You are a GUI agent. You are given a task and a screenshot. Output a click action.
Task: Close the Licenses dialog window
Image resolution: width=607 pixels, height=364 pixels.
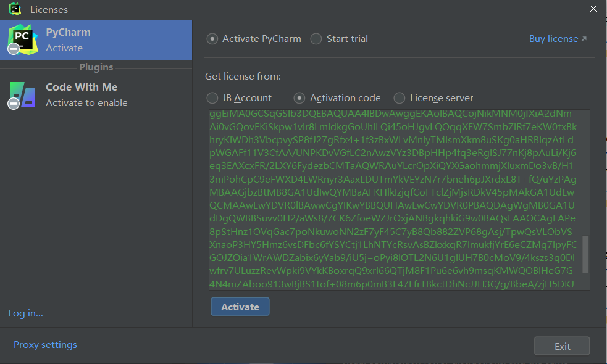pyautogui.click(x=593, y=9)
